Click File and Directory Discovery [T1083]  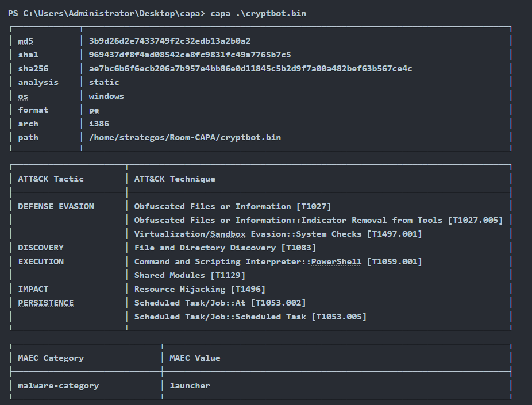[x=225, y=248]
